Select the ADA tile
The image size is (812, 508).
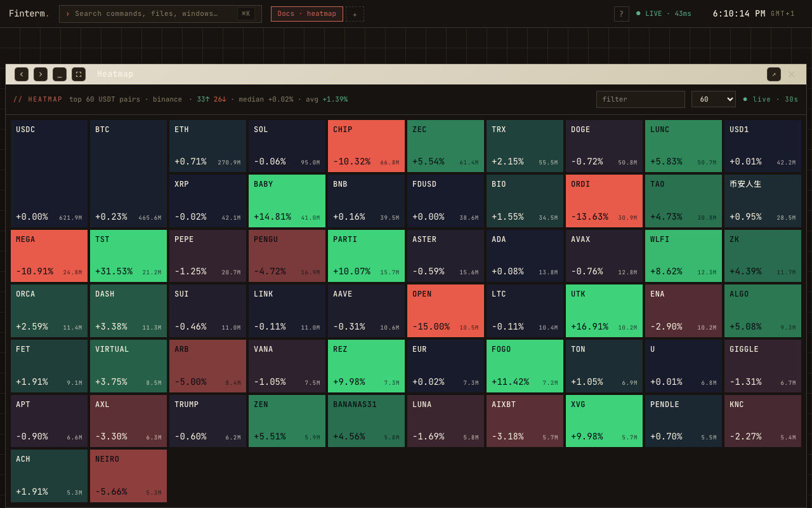(x=525, y=256)
